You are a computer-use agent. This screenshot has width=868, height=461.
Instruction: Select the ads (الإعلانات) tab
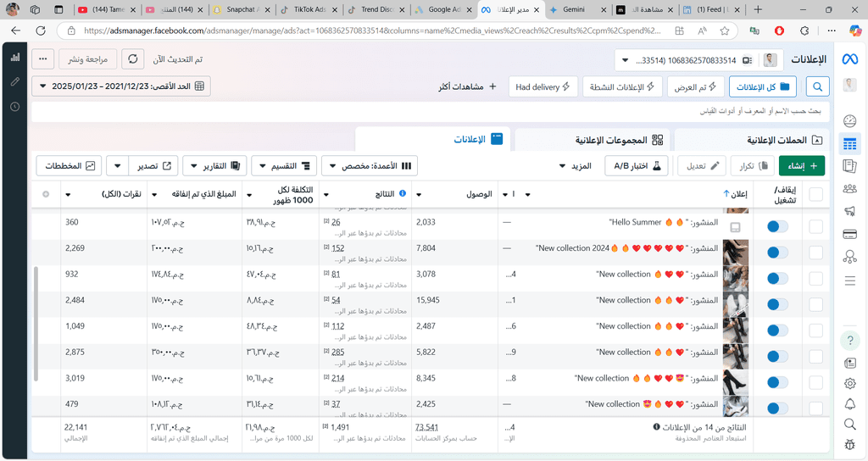[433, 140]
